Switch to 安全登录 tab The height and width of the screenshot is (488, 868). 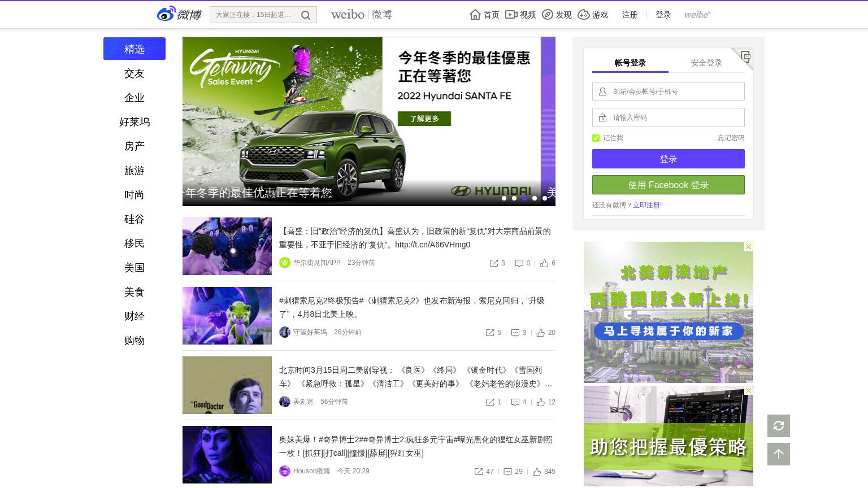coord(706,63)
